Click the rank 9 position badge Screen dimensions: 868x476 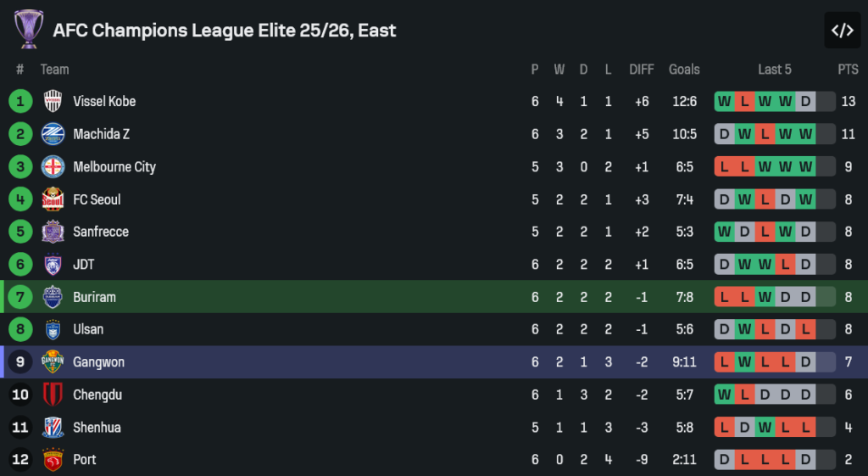click(20, 362)
